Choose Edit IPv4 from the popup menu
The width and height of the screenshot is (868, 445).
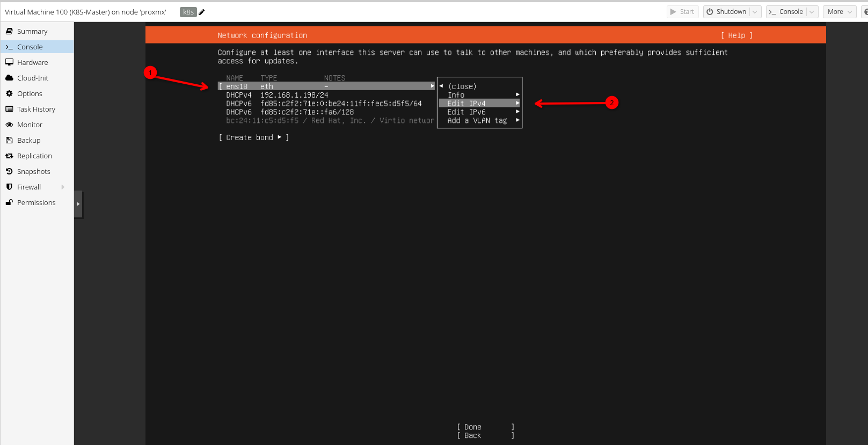click(479, 103)
